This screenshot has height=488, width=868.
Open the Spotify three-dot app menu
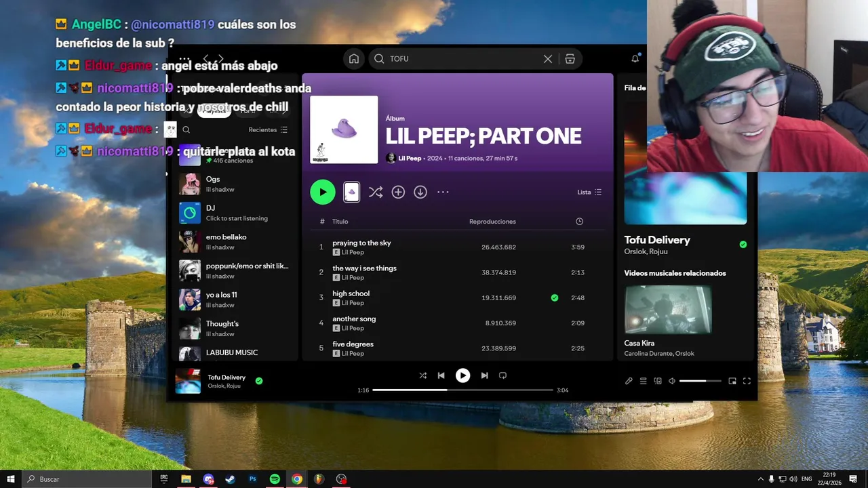click(184, 59)
